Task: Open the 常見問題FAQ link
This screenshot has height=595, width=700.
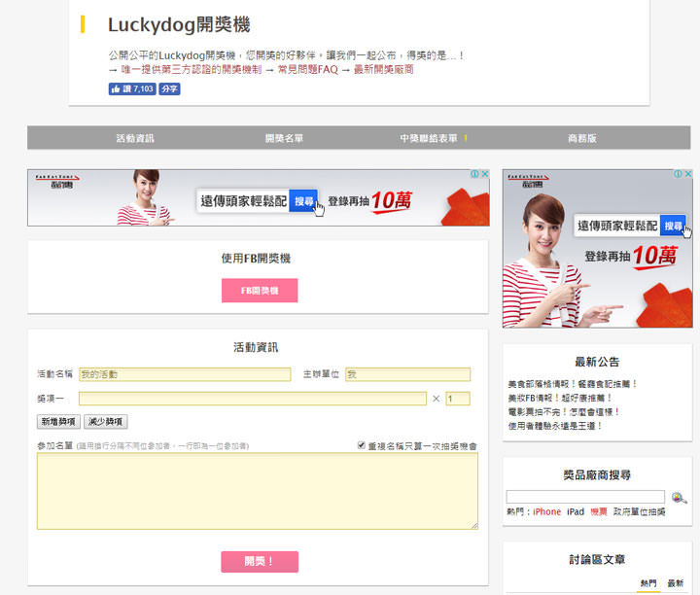Action: pos(307,70)
